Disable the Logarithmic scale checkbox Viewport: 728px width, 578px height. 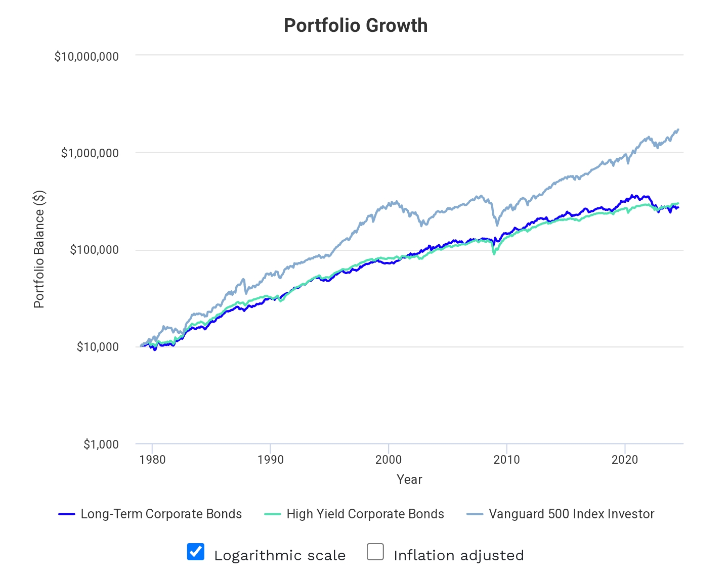(196, 552)
